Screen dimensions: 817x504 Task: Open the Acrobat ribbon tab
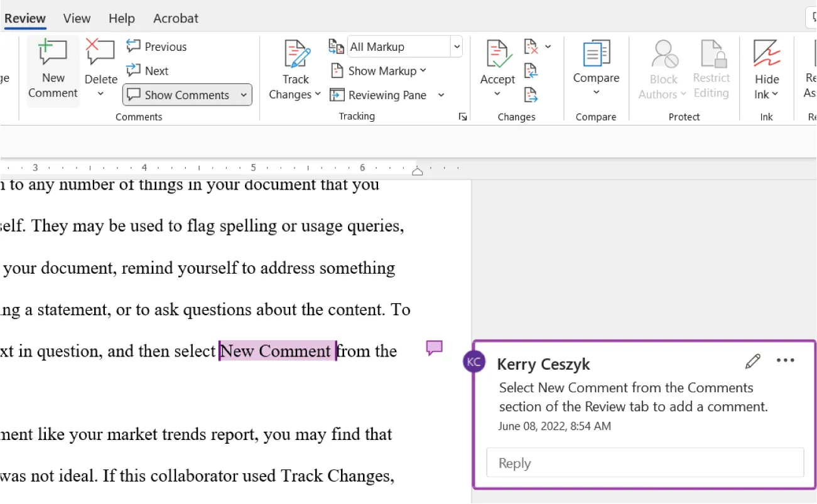[x=175, y=18]
